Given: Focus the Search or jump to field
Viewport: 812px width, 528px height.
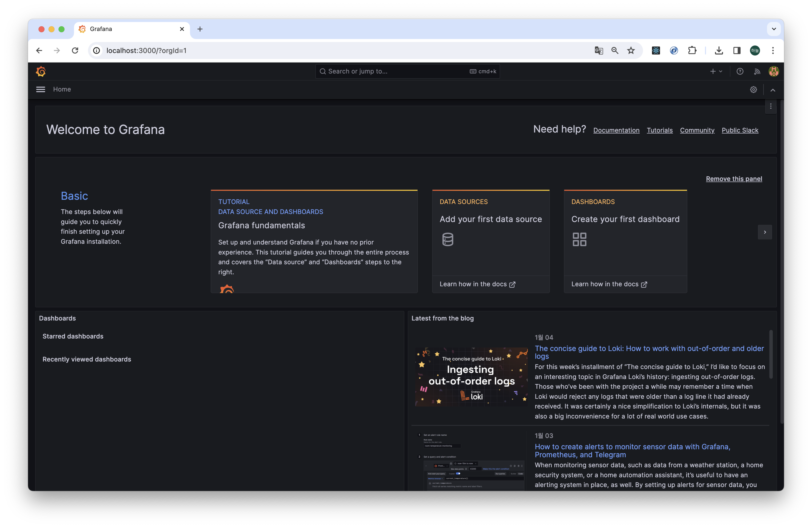Looking at the screenshot, I should point(396,71).
